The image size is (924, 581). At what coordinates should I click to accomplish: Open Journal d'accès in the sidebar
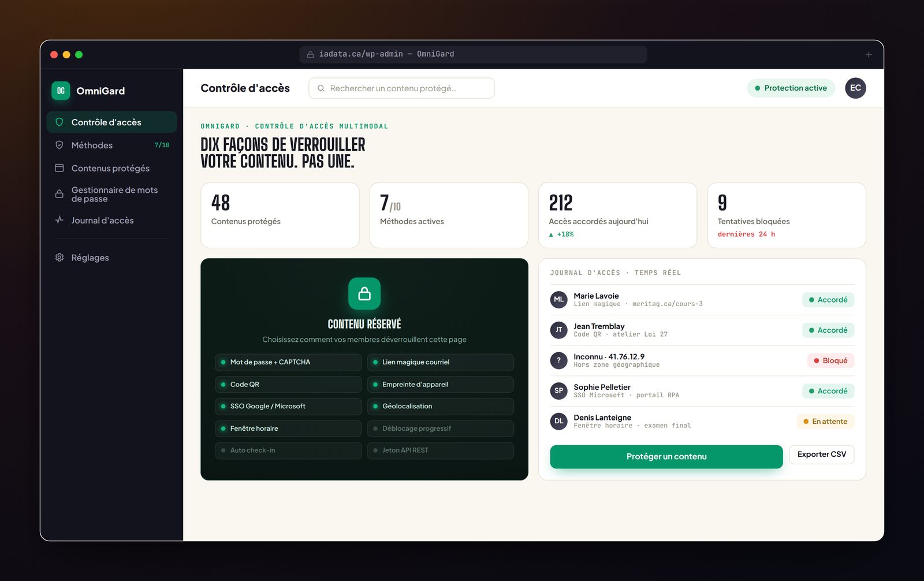point(111,220)
